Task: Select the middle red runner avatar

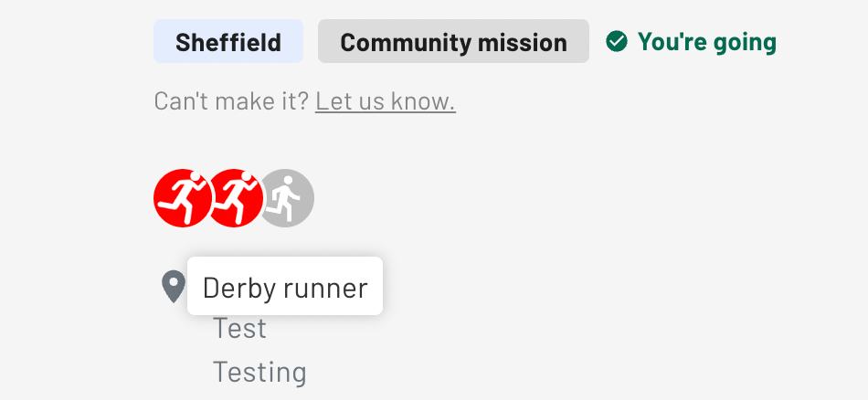Action: (235, 197)
